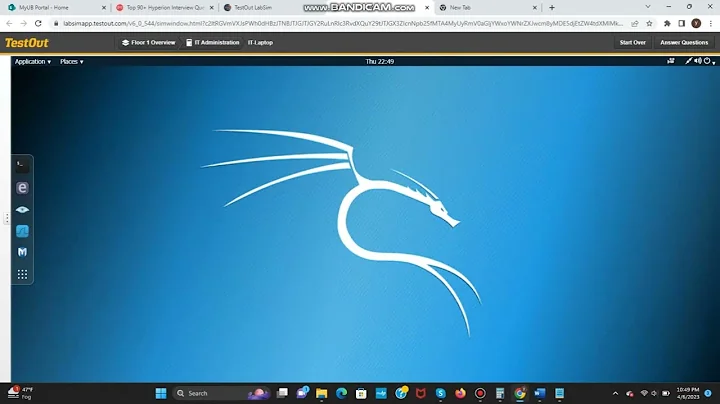Go to Floor 1 Overview
Image resolution: width=720 pixels, height=404 pixels.
pyautogui.click(x=148, y=43)
